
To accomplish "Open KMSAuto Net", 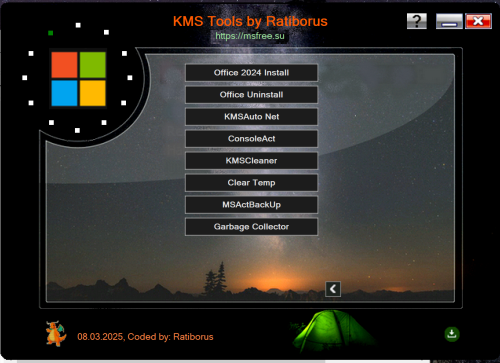I will [251, 117].
